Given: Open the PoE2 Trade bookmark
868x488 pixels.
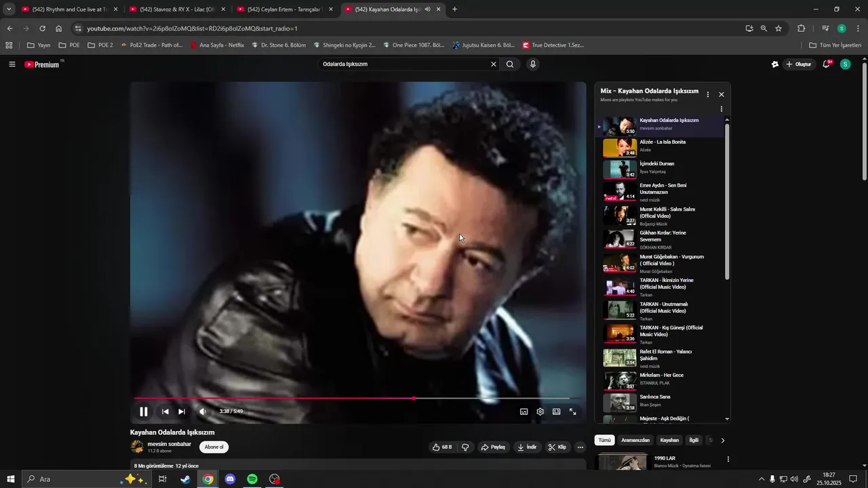Looking at the screenshot, I should [151, 45].
